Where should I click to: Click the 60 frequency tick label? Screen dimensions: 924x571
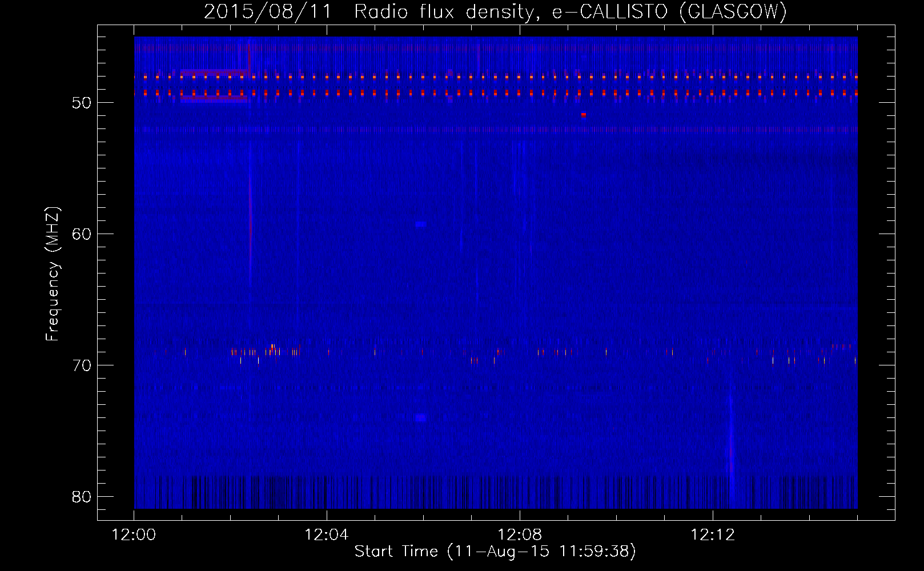82,234
